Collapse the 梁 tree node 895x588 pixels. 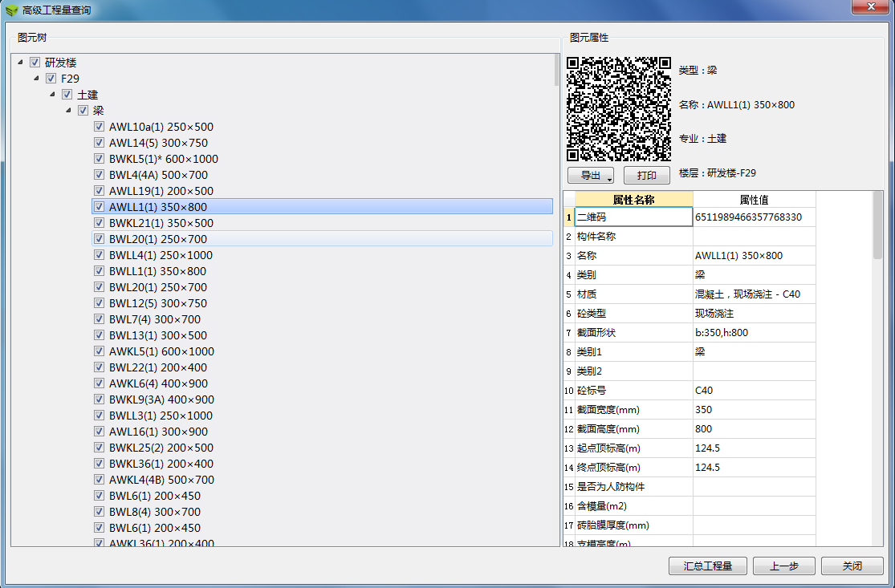pyautogui.click(x=68, y=110)
